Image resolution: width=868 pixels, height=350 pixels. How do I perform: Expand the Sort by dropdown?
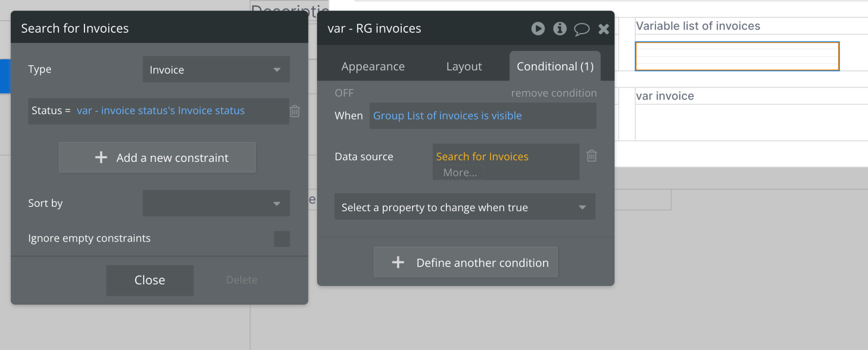pyautogui.click(x=216, y=203)
